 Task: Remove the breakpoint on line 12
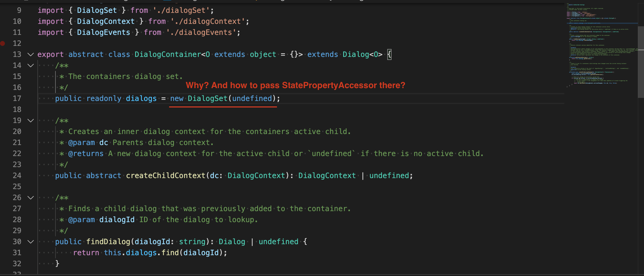coord(3,43)
